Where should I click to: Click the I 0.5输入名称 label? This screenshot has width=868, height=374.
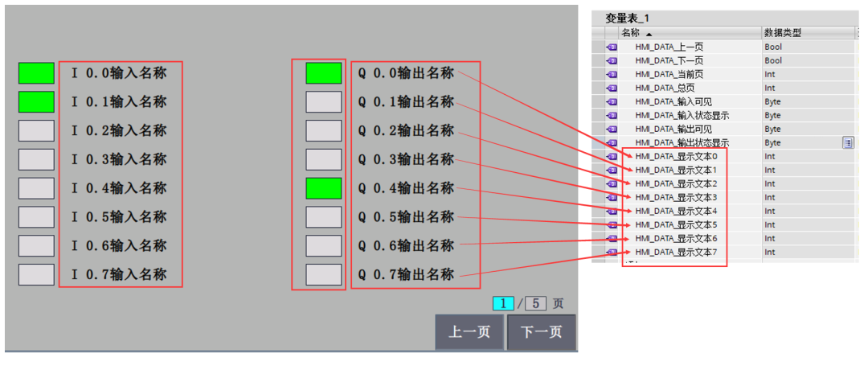tap(118, 217)
